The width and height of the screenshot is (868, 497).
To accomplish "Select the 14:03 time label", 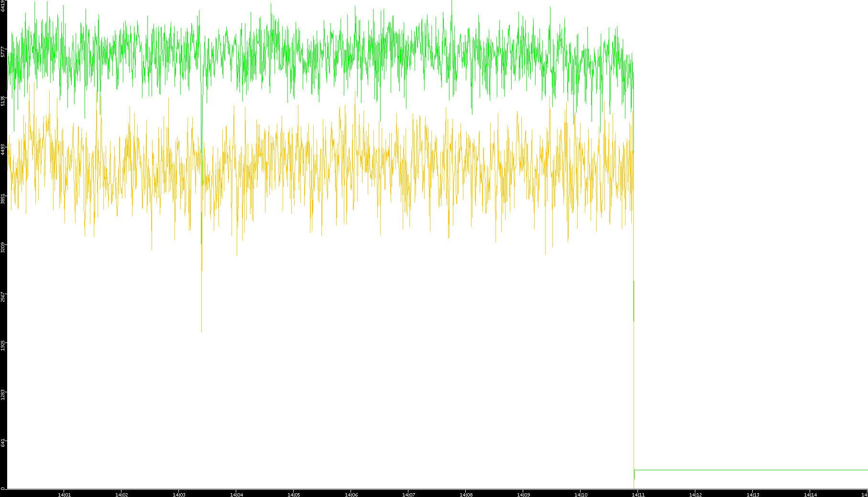I will click(179, 495).
